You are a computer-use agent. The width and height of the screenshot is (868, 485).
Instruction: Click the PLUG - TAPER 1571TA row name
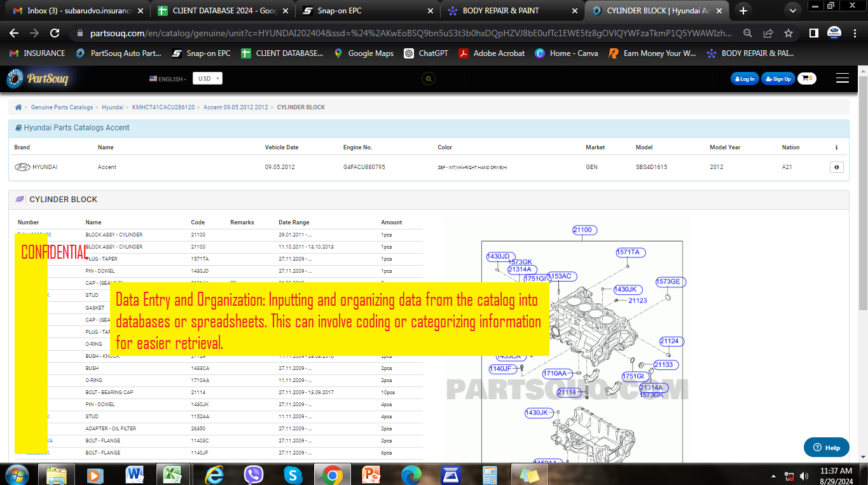(102, 259)
